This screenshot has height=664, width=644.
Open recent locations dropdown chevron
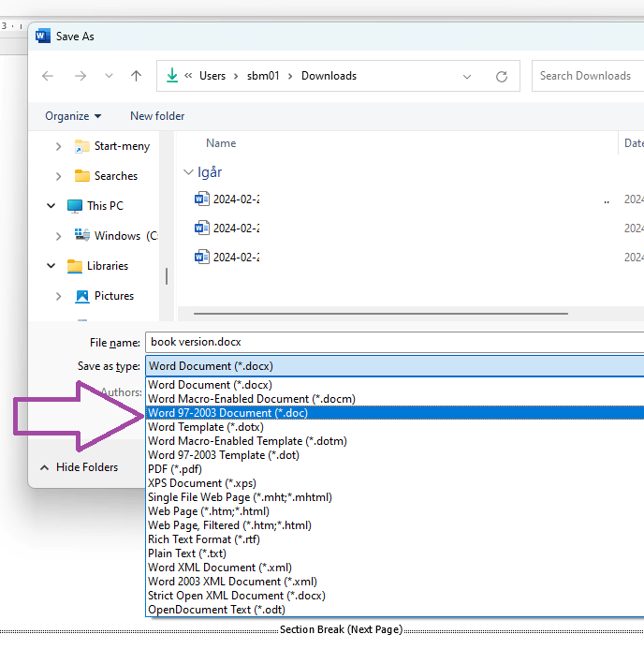point(109,76)
